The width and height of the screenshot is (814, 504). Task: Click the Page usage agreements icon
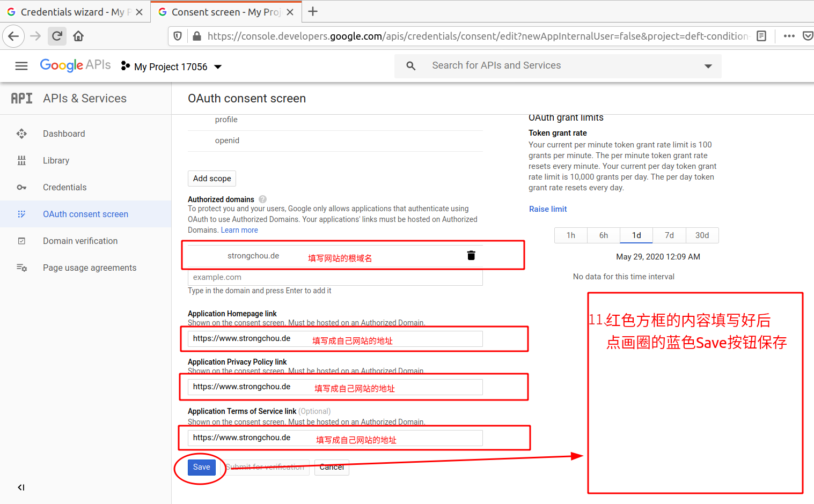point(21,268)
